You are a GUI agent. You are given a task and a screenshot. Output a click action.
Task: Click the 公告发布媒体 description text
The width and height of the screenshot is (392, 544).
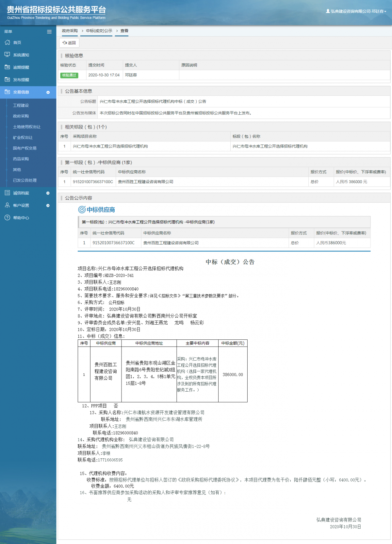176,113
